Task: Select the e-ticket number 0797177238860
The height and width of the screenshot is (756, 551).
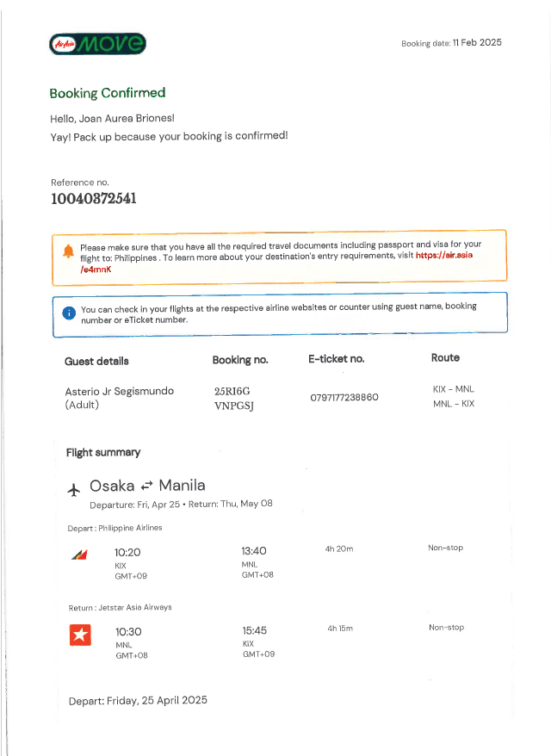Action: (344, 397)
